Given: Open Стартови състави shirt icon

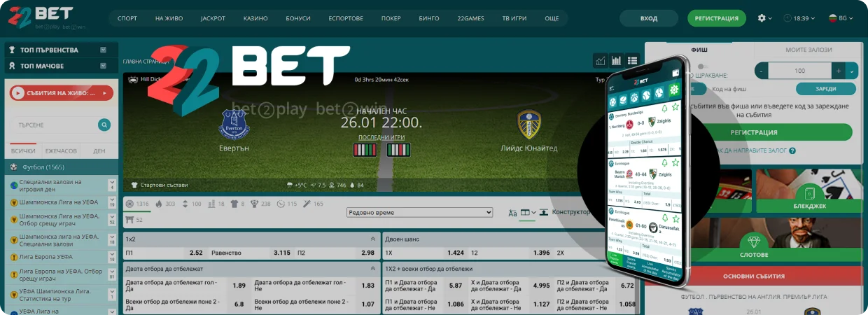Looking at the screenshot, I should coord(134,185).
